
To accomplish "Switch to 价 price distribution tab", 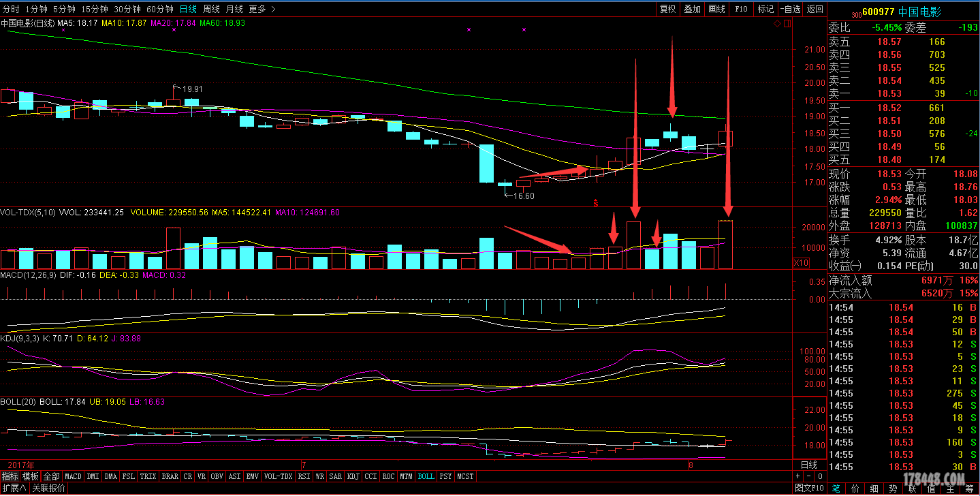I will click(855, 489).
